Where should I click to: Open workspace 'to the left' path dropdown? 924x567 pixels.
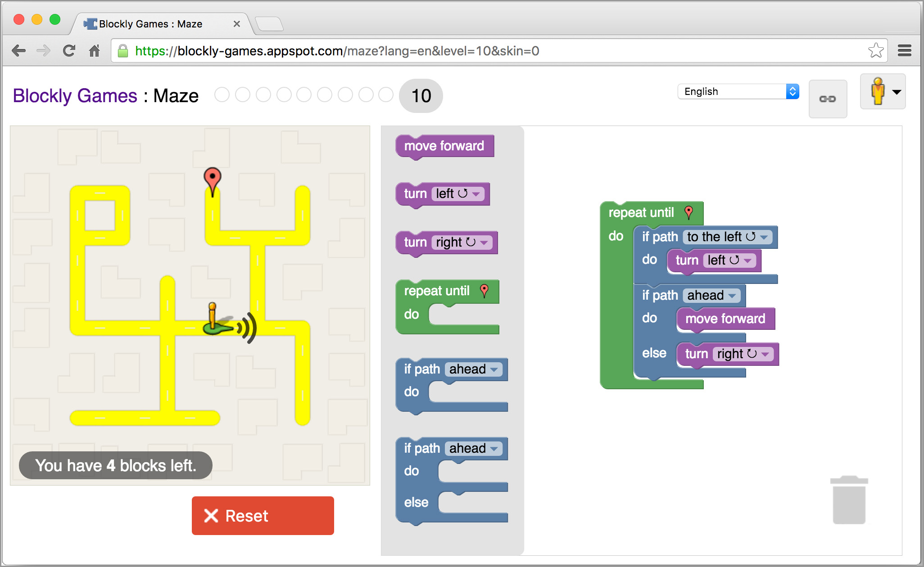pyautogui.click(x=727, y=237)
